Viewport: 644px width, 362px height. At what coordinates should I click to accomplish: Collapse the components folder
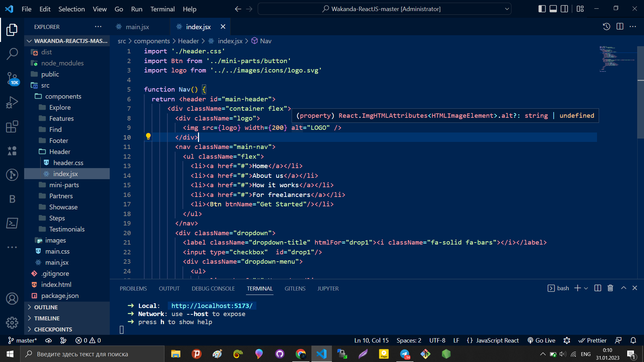pyautogui.click(x=67, y=96)
